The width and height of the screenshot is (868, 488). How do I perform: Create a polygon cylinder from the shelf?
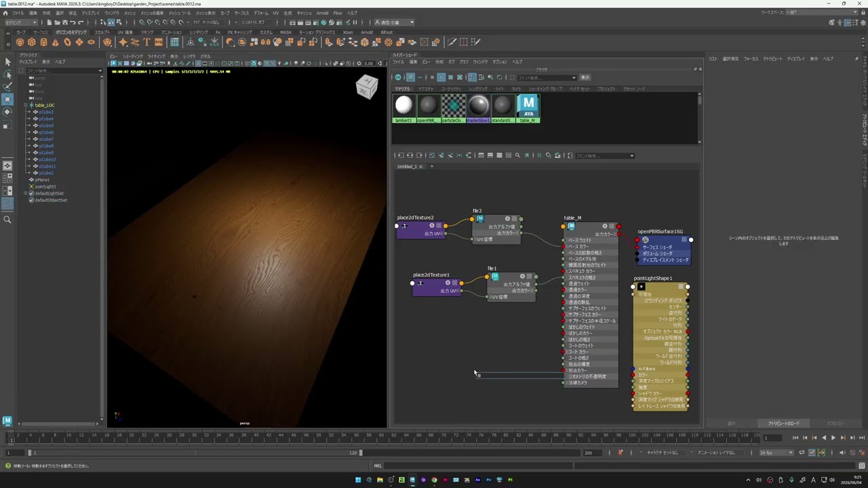click(x=43, y=42)
